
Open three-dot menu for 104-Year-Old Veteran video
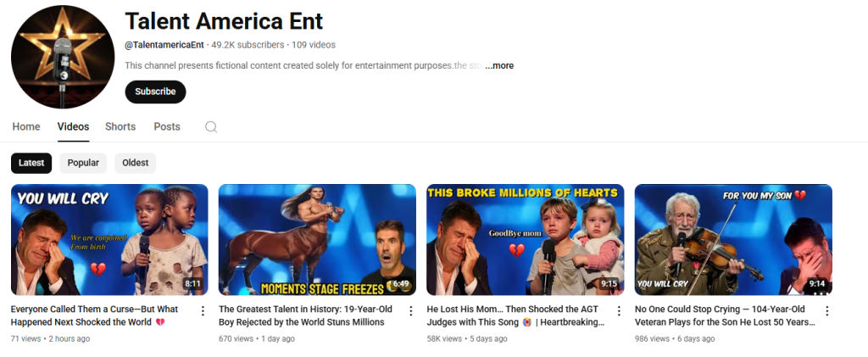[x=827, y=310]
